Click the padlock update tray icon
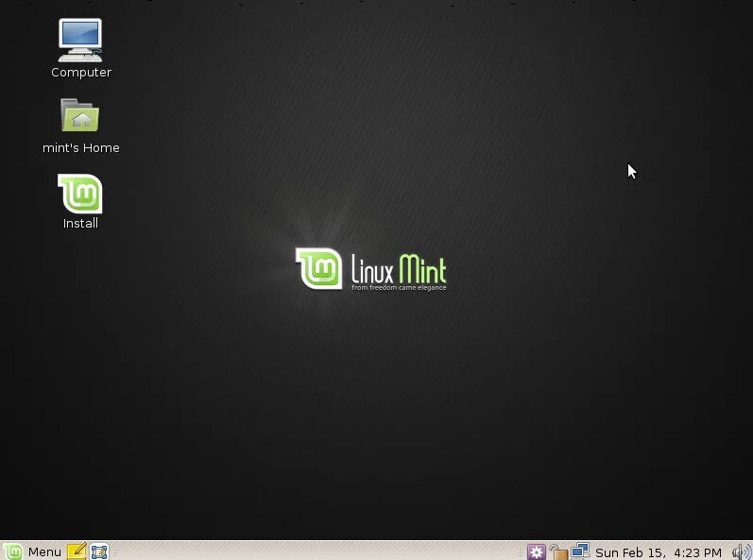Screen dimensions: 753x560 pyautogui.click(x=558, y=552)
